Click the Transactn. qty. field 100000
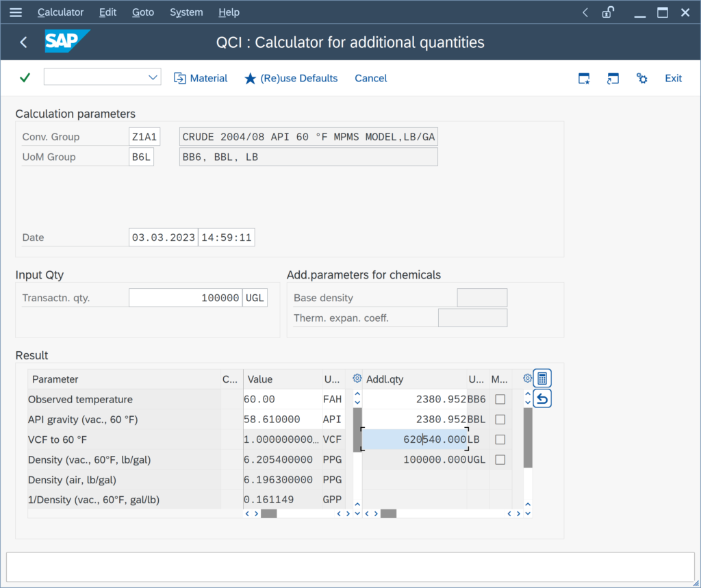701x588 pixels. pyautogui.click(x=186, y=298)
